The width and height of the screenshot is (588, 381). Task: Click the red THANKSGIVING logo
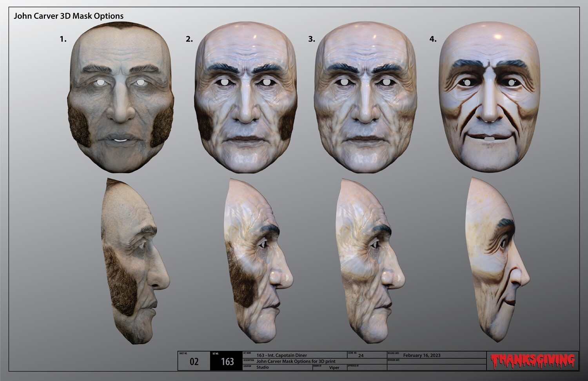533,361
